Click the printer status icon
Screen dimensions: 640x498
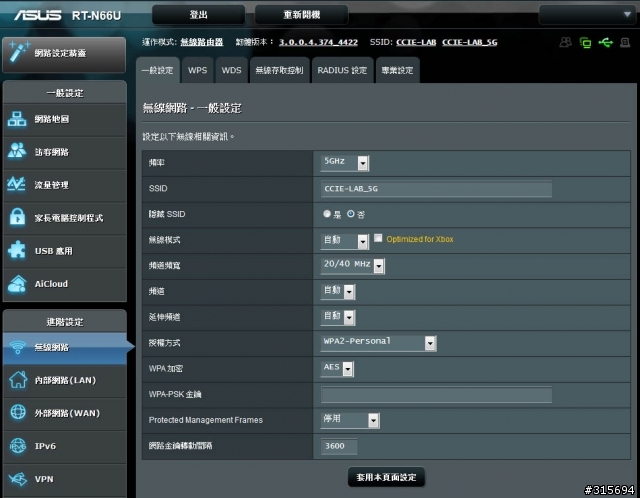point(625,42)
